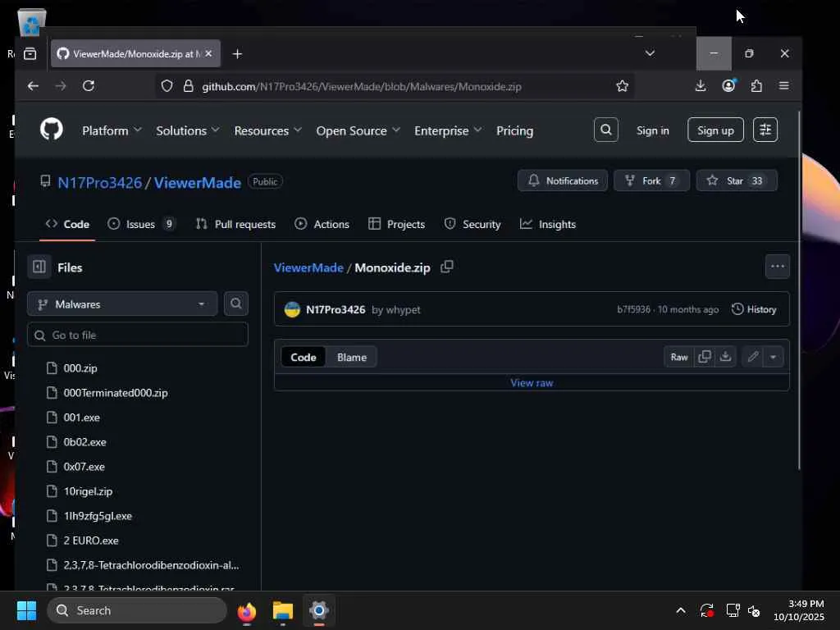This screenshot has height=630, width=840.
Task: Open the file History link
Action: 754,309
